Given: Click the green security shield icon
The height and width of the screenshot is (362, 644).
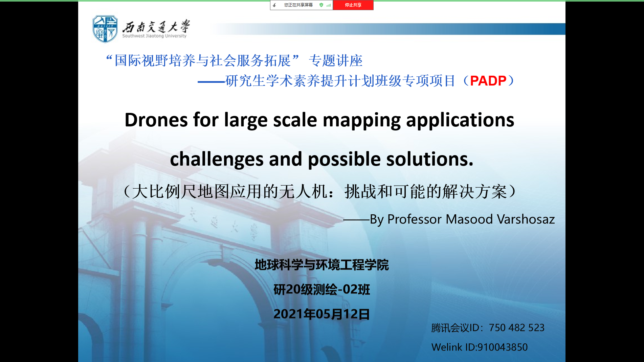Looking at the screenshot, I should coord(321,5).
